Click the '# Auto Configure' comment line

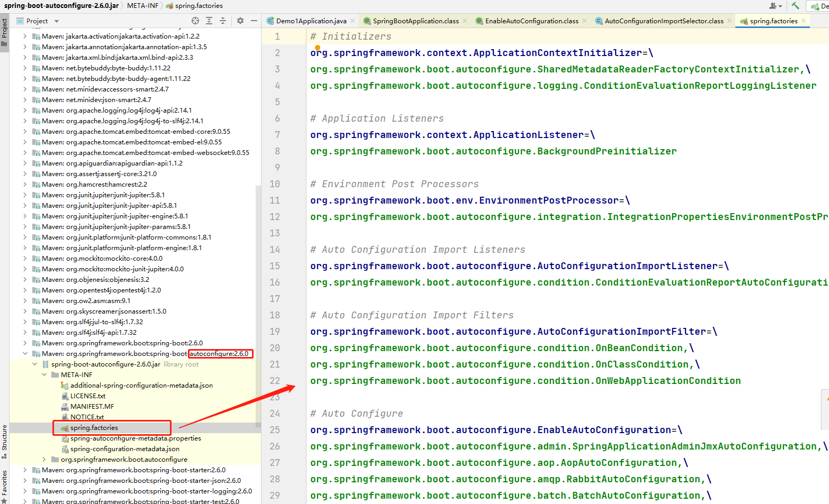[x=356, y=414]
